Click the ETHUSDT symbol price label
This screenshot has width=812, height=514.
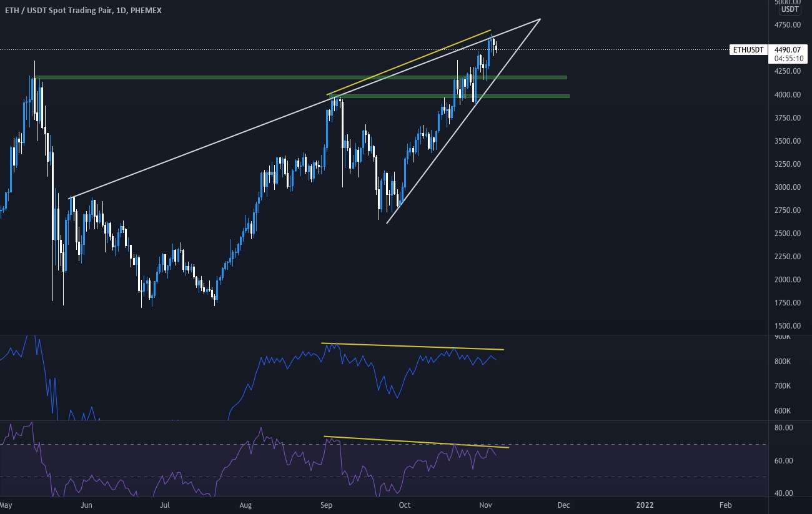point(748,50)
